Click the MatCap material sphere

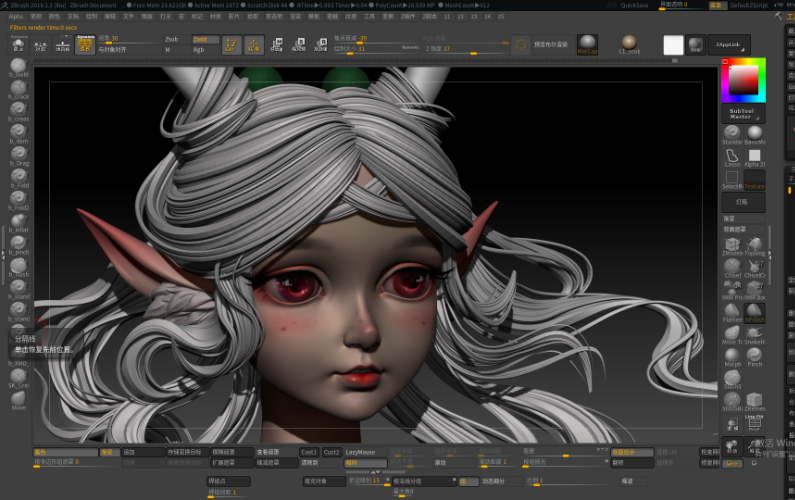587,44
